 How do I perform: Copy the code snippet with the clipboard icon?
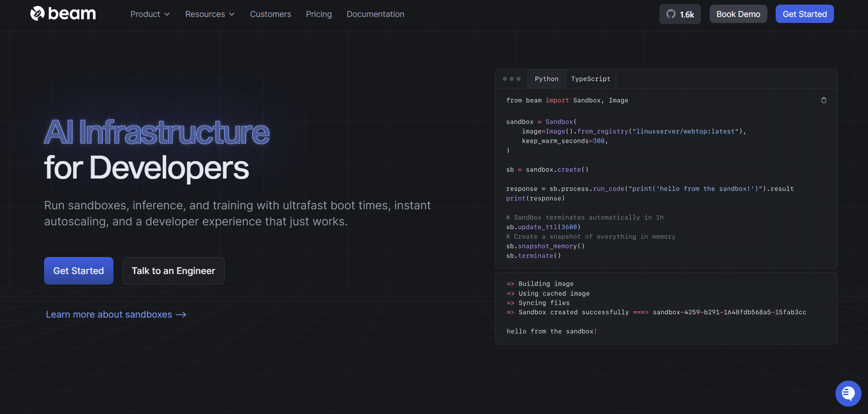click(x=824, y=100)
